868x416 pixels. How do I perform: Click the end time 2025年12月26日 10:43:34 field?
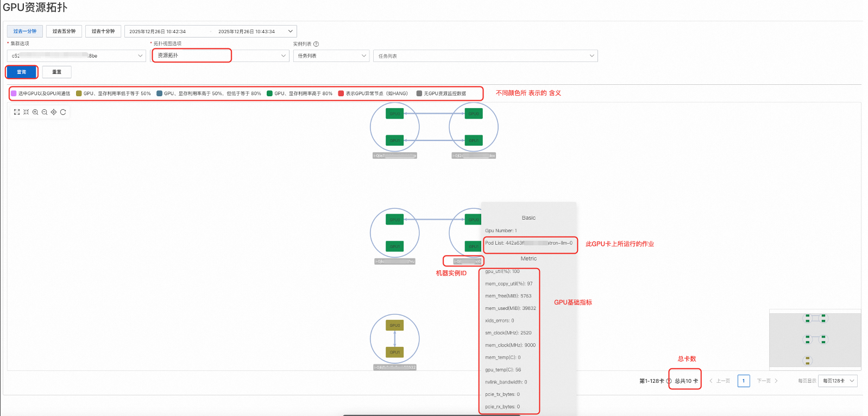(247, 32)
